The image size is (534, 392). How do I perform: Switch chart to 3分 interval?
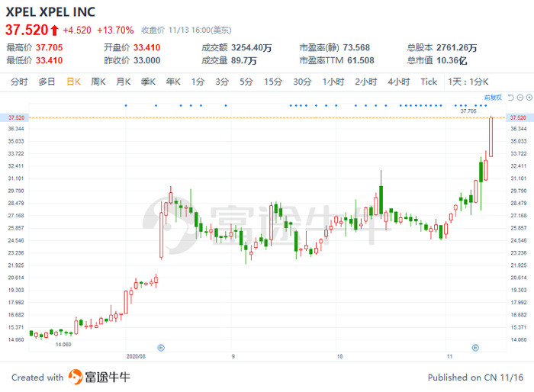tap(222, 82)
